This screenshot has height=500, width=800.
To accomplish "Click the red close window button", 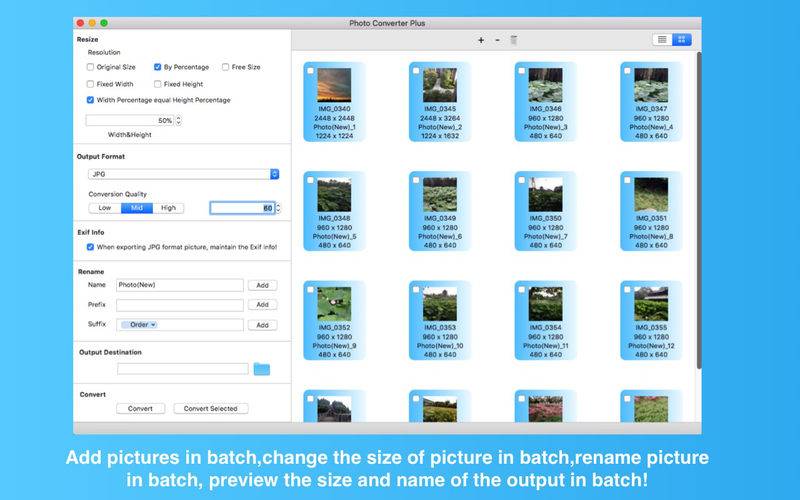I will click(x=80, y=23).
